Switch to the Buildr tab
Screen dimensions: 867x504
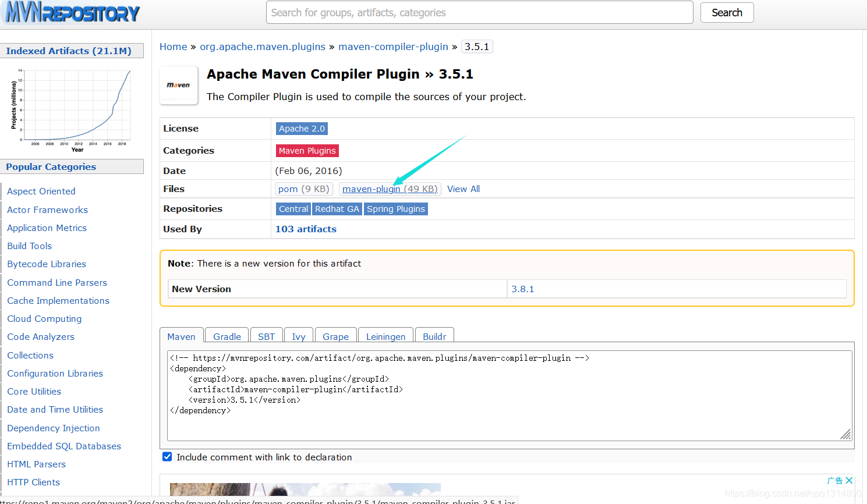tap(434, 336)
